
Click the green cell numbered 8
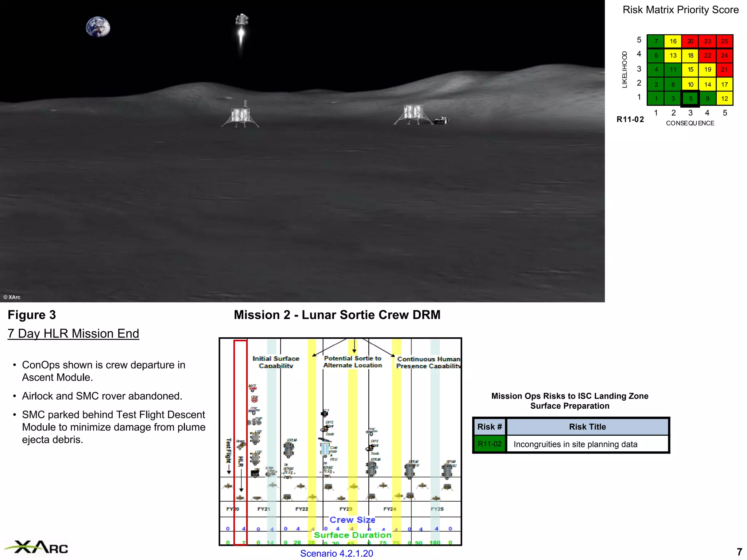coord(673,84)
